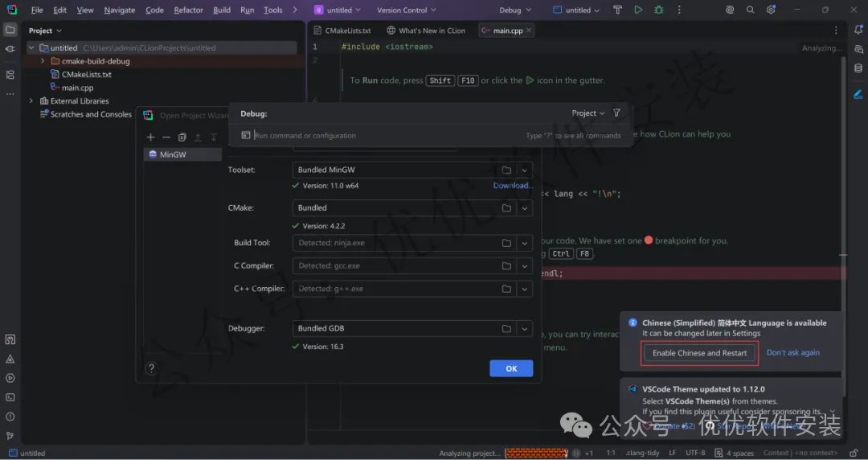Open the Project view selector dropdown
Image resolution: width=868 pixels, height=460 pixels.
[x=45, y=31]
